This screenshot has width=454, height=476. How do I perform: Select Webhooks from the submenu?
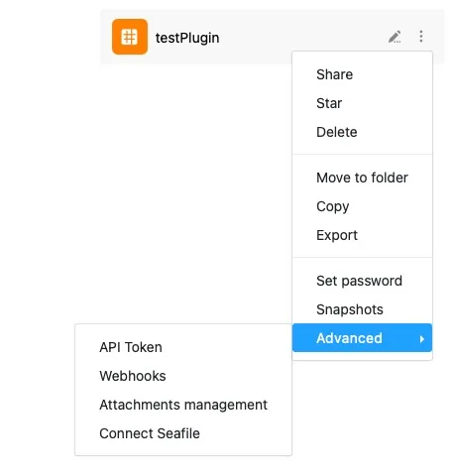point(183,376)
